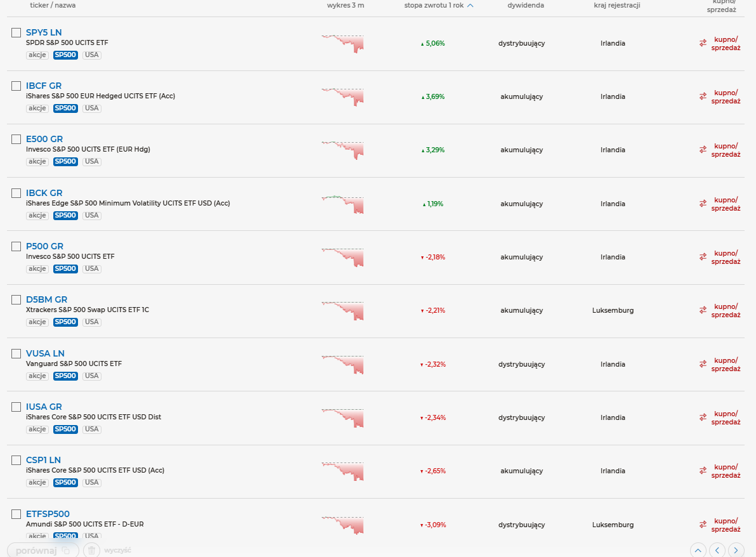Screen dimensions: 756x557
Task: Check the SPY5 LN checkbox
Action: pos(16,32)
